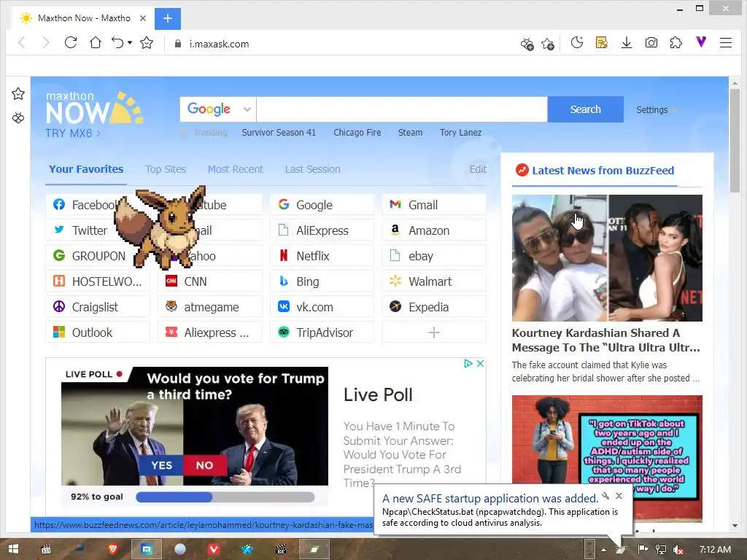Toggle night mode moon icon
Screen dimensions: 747x560
click(x=577, y=43)
